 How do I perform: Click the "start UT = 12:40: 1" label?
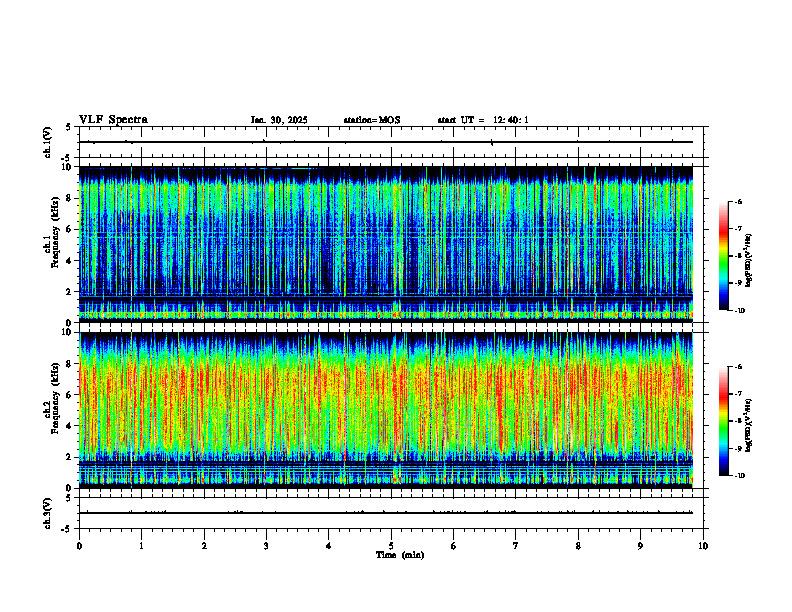coord(483,120)
